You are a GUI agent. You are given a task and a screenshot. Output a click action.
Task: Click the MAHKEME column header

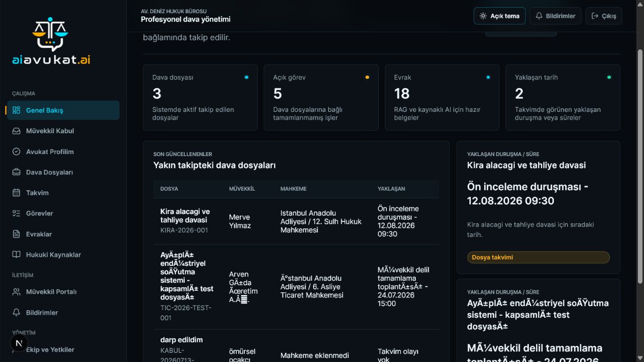point(293,189)
